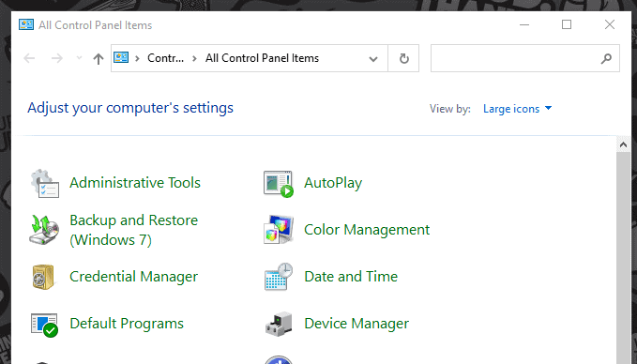Open the recent locations dropdown arrow

pos(79,58)
